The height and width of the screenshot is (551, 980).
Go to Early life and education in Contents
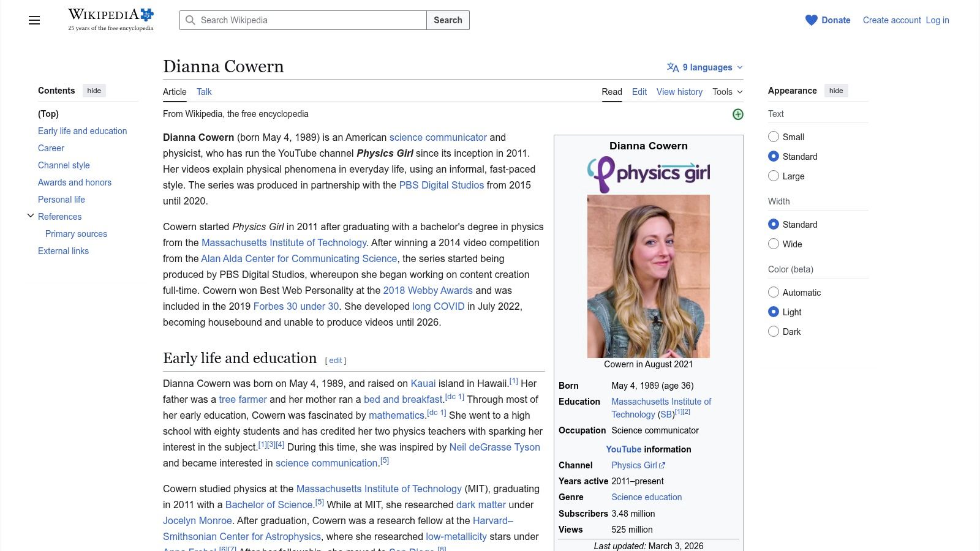coord(83,131)
